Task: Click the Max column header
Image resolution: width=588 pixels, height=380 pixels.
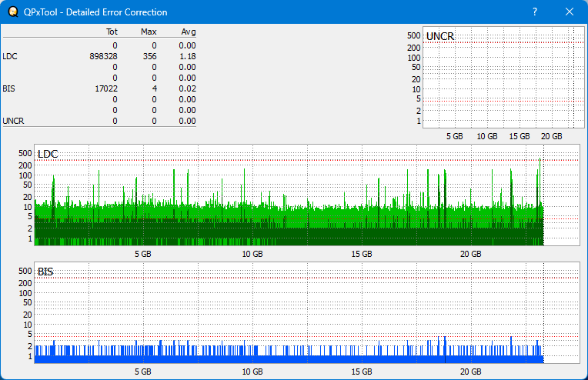Action: (149, 32)
